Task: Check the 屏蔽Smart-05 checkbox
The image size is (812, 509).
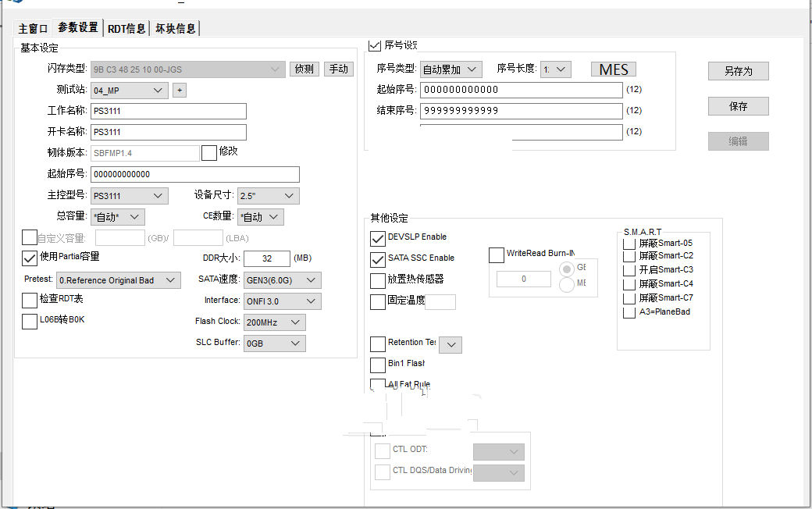Action: [629, 244]
